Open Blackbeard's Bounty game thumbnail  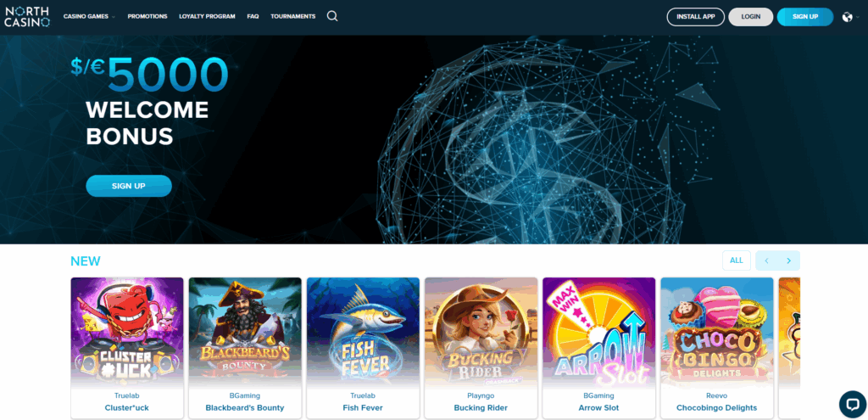tap(245, 332)
